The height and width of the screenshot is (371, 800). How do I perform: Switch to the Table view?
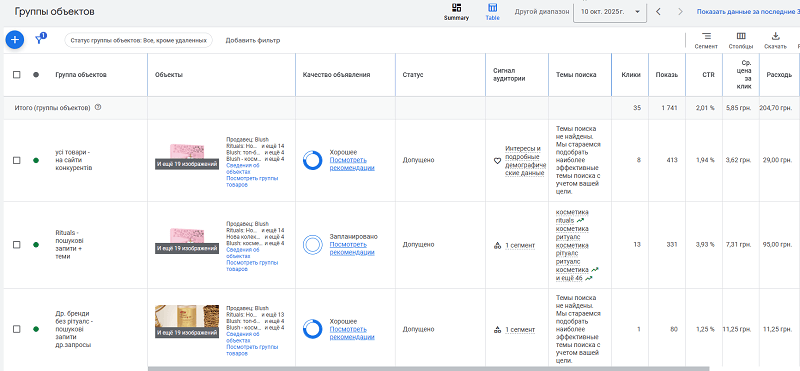(x=492, y=12)
